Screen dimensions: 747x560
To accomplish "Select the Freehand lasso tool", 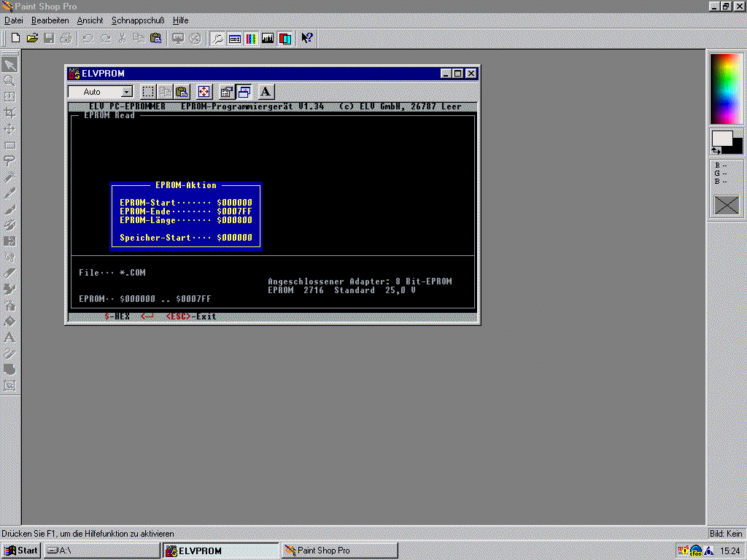I will click(9, 161).
